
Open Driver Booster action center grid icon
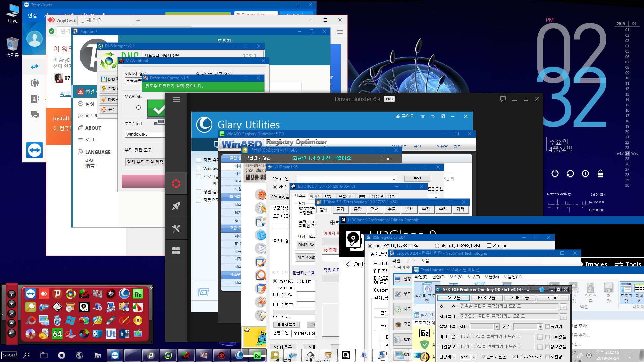pyautogui.click(x=176, y=251)
